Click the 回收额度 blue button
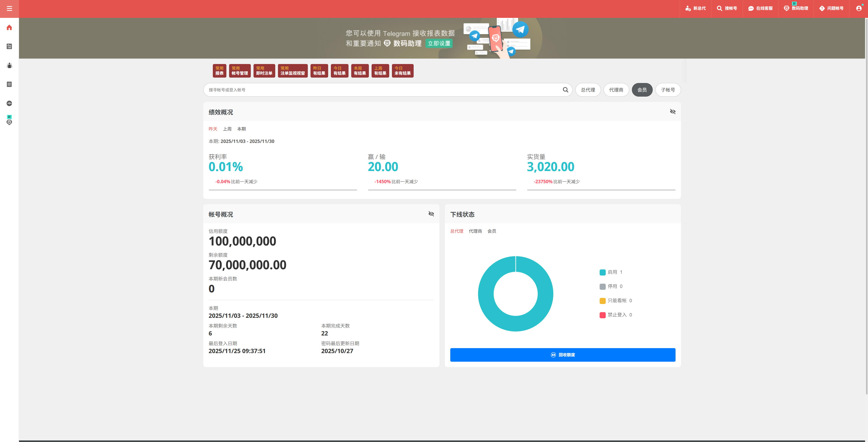Screen dimensions: 868x442 pyautogui.click(x=562, y=355)
